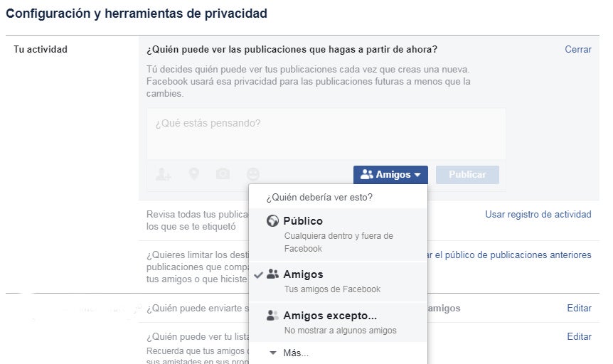Viewport: 613px width, 364px height.
Task: Click the globe icon beside Público
Action: tap(272, 221)
